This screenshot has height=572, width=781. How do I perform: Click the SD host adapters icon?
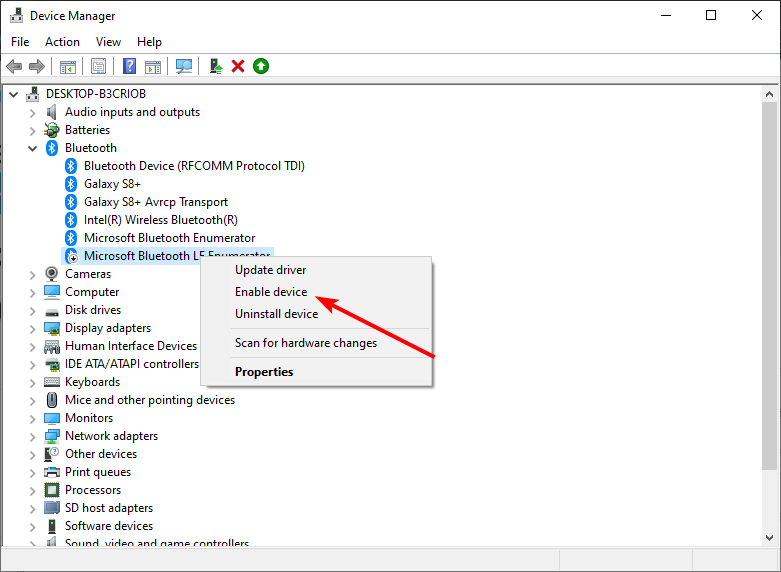52,508
